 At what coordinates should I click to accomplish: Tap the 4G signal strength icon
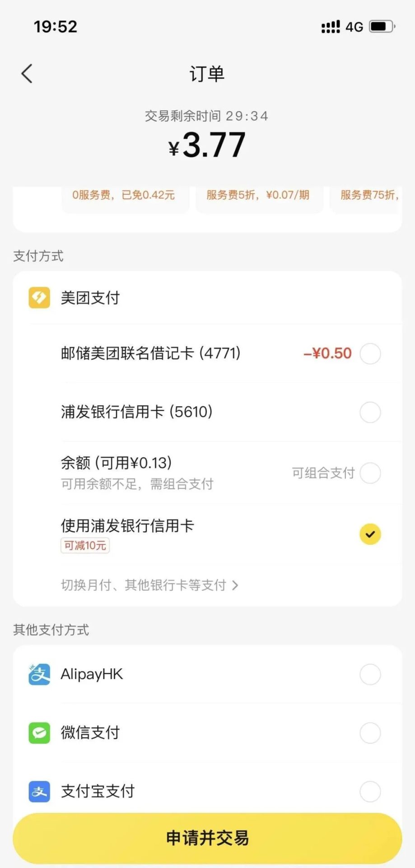[x=331, y=27]
